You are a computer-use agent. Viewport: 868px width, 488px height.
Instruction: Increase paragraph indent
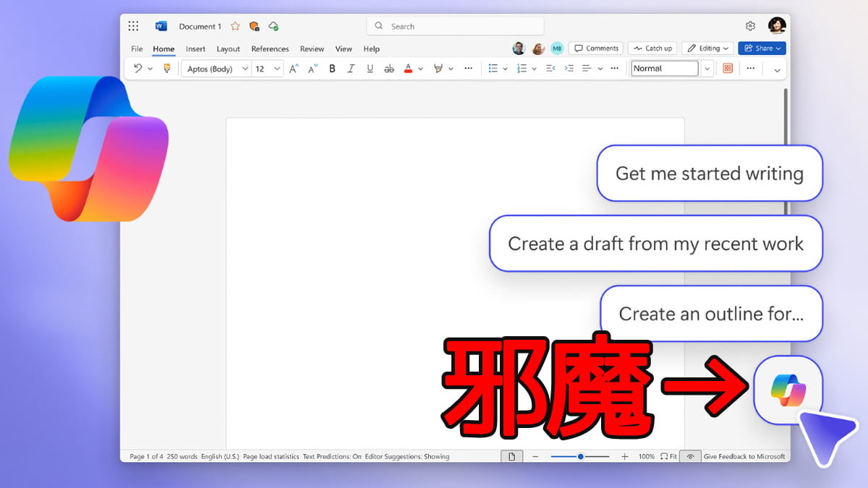[x=569, y=69]
